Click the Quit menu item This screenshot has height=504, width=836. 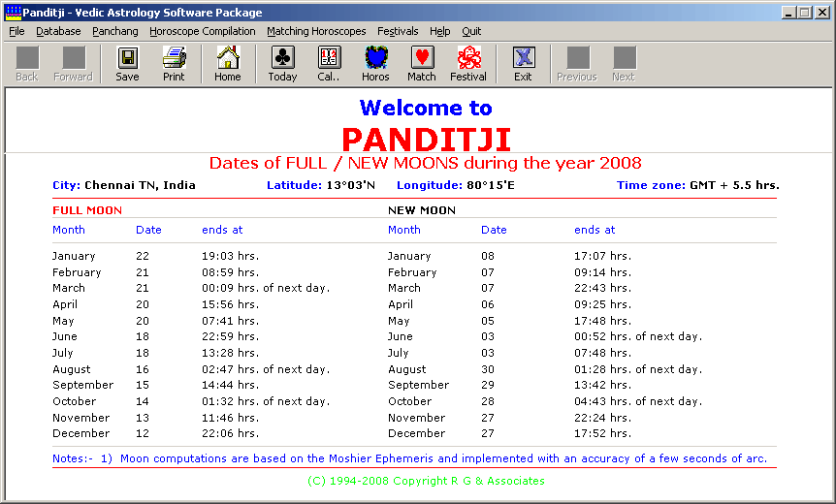471,31
